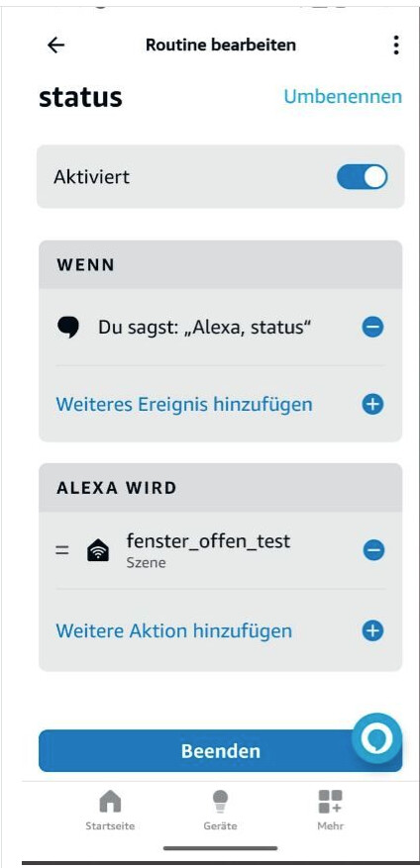Tap the reorder handle beside fenster_offen_test
This screenshot has width=420, height=868.
(62, 551)
